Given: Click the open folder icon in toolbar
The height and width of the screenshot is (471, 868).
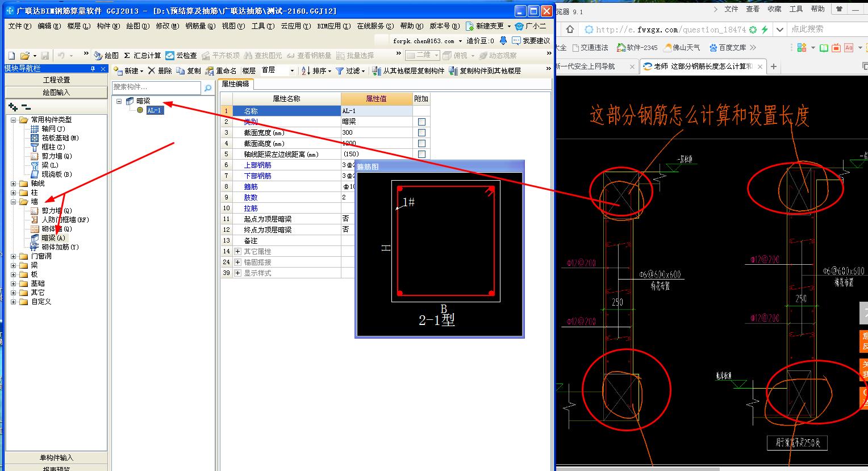Looking at the screenshot, I should (x=24, y=55).
